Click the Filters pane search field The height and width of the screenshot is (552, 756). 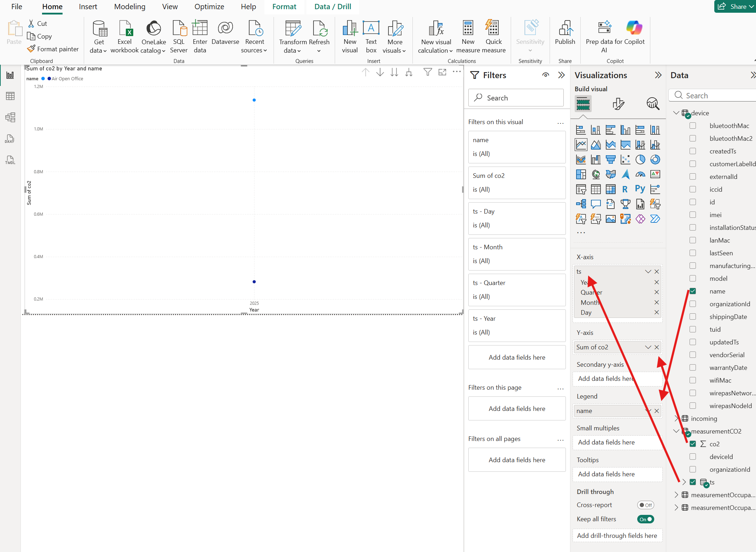pyautogui.click(x=516, y=98)
